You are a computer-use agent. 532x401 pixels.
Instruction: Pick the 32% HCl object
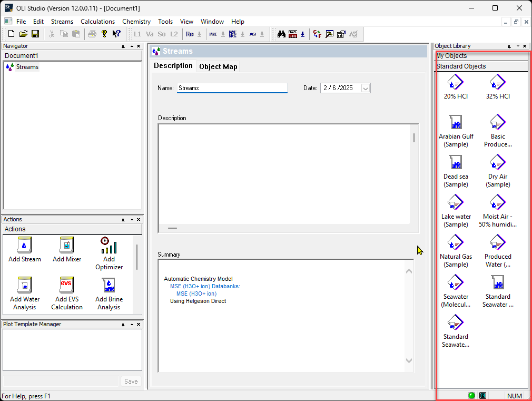coord(498,87)
